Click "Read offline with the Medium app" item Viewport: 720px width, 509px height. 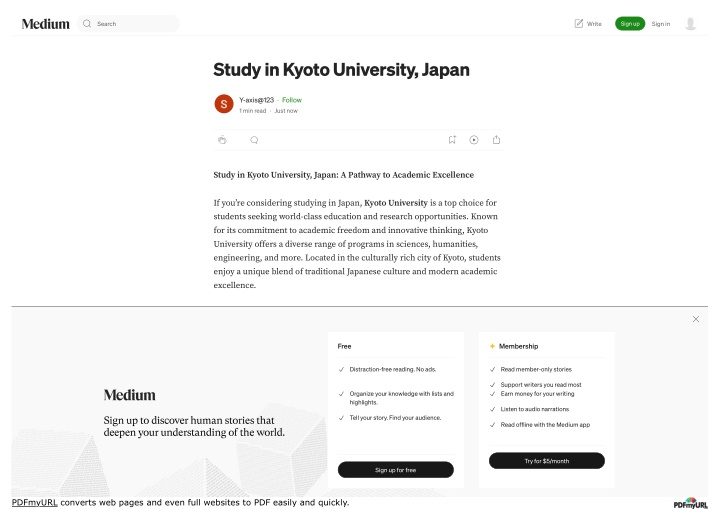point(545,424)
